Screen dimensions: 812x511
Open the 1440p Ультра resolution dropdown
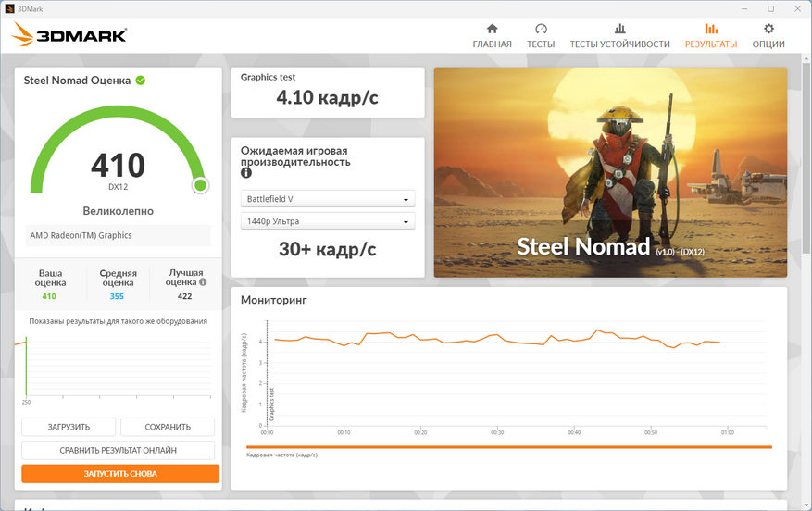tap(328, 221)
